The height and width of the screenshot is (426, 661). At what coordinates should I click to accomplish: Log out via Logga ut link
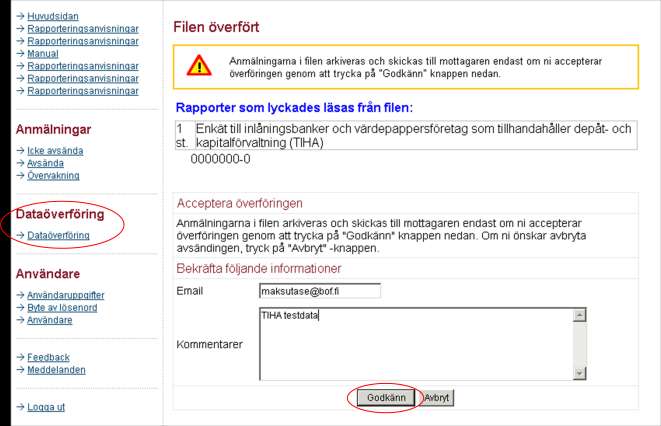(x=46, y=407)
